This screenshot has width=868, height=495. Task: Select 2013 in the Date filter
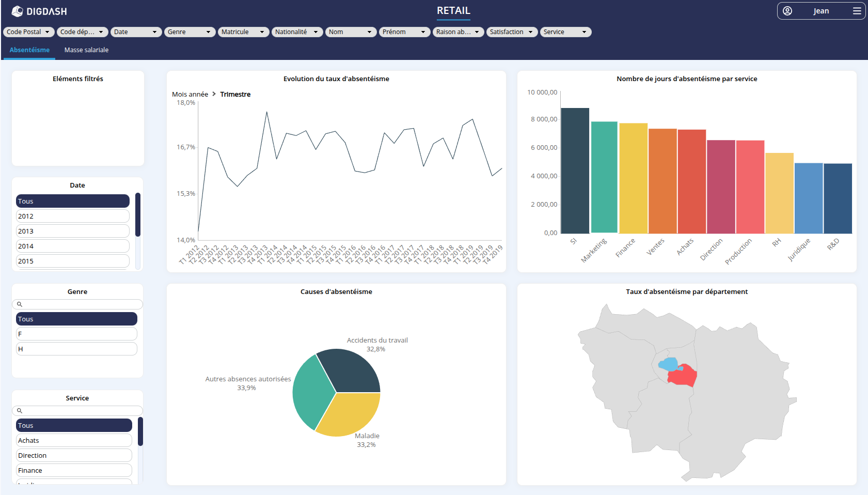[72, 231]
